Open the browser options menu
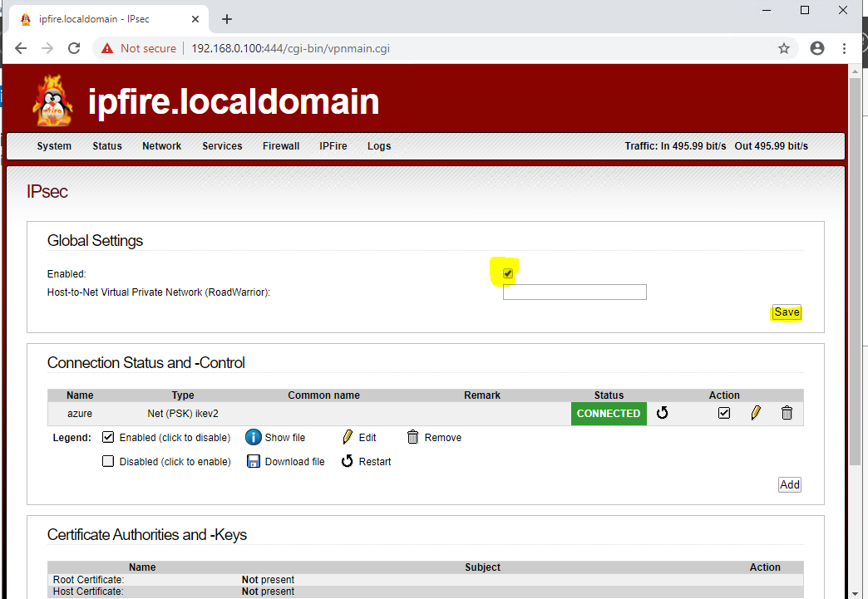This screenshot has width=868, height=599. point(844,48)
